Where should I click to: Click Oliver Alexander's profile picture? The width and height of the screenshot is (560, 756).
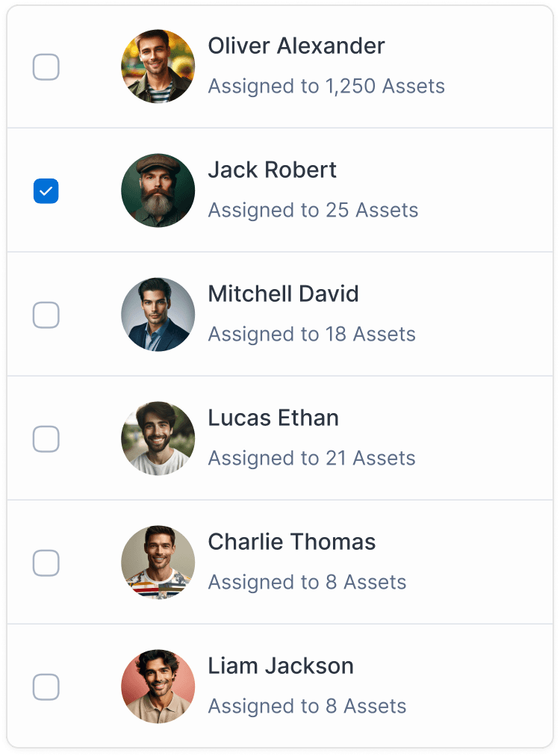click(x=158, y=66)
